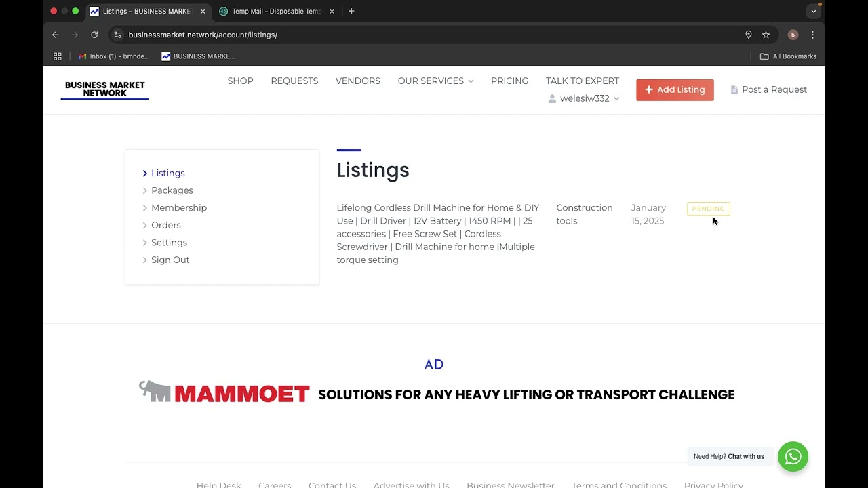Close the Temp Mail tab
Viewport: 868px width, 488px height.
332,11
